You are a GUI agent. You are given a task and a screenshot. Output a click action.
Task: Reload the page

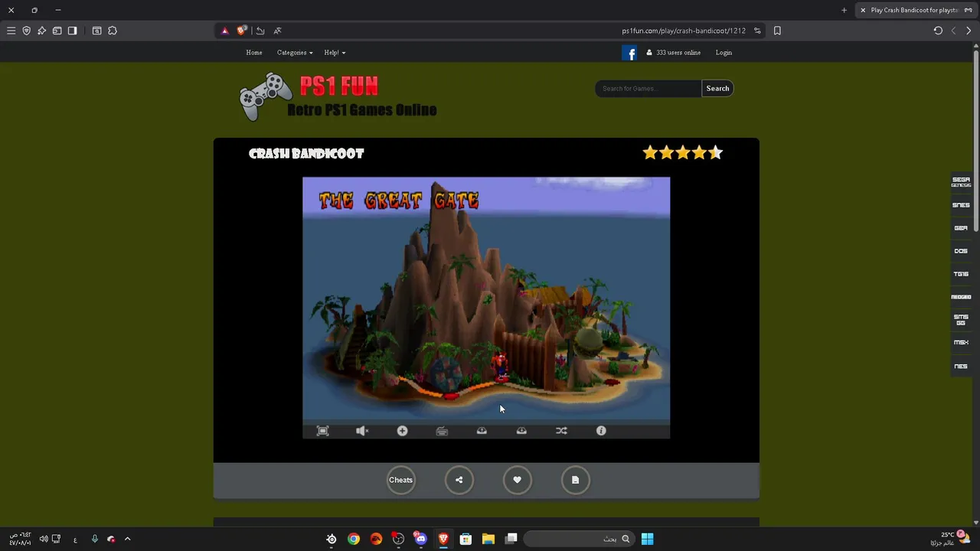[x=938, y=31]
